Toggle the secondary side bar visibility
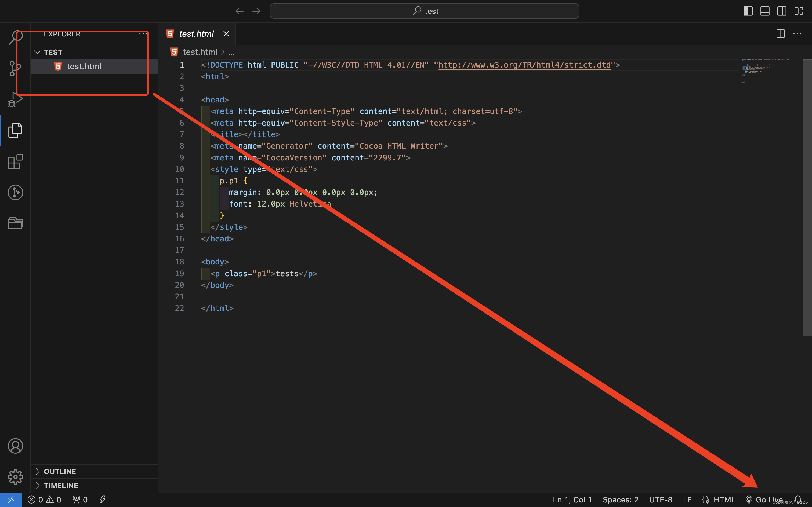This screenshot has height=507, width=812. [x=781, y=11]
